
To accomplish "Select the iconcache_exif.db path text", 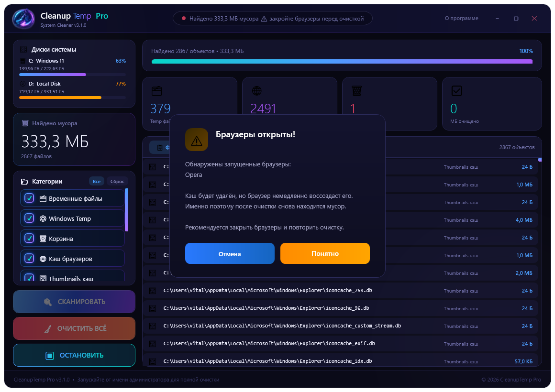I will point(269,344).
